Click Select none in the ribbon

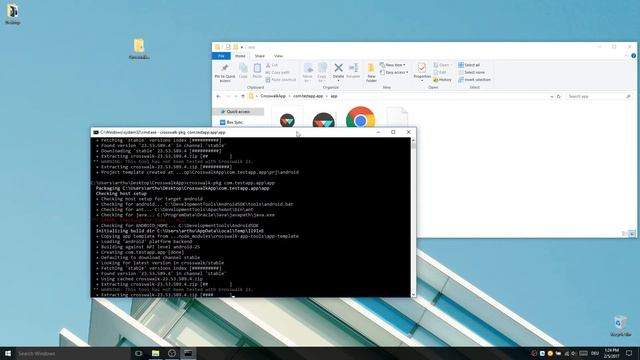(471, 72)
